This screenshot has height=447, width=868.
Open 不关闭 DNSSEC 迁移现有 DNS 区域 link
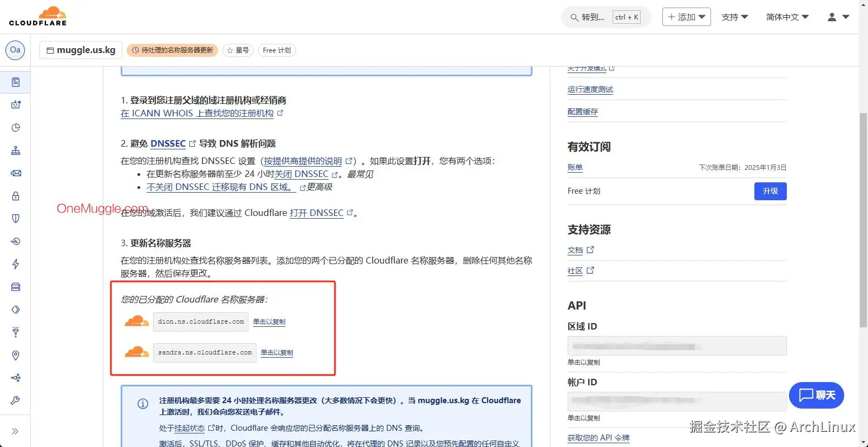[x=221, y=187]
